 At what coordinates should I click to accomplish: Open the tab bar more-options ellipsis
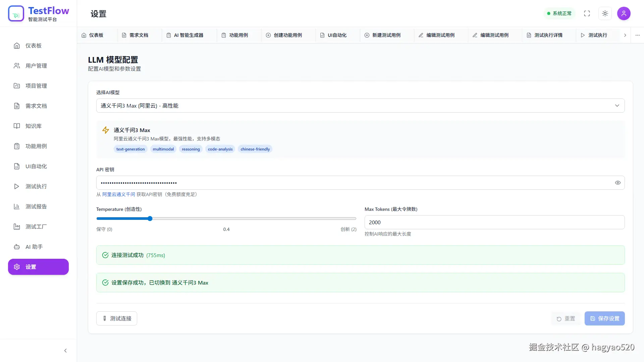[637, 35]
